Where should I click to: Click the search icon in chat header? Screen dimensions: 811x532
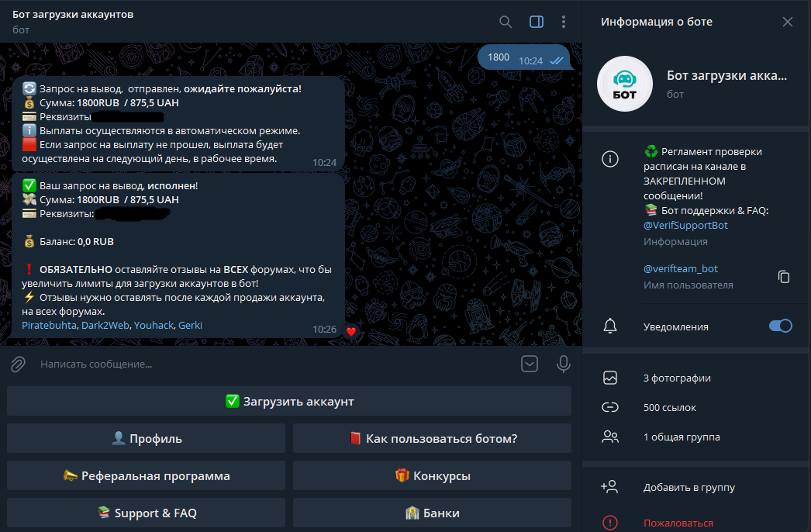[x=506, y=22]
